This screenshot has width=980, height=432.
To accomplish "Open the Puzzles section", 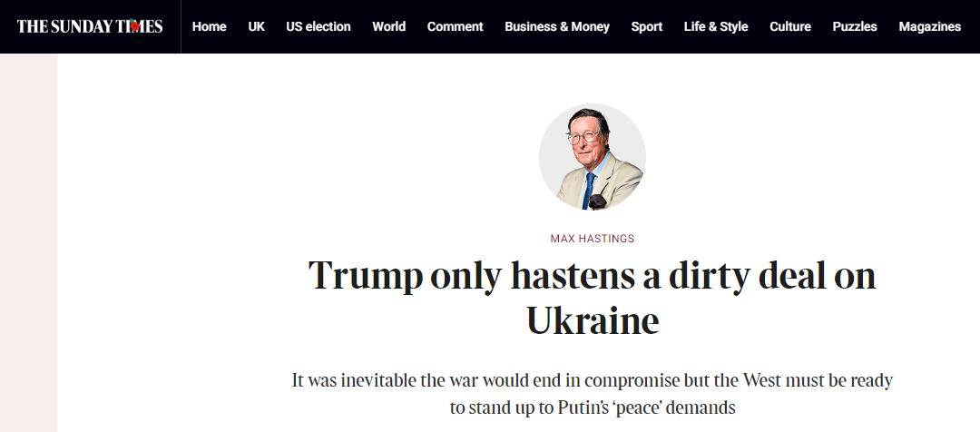I will pyautogui.click(x=855, y=26).
